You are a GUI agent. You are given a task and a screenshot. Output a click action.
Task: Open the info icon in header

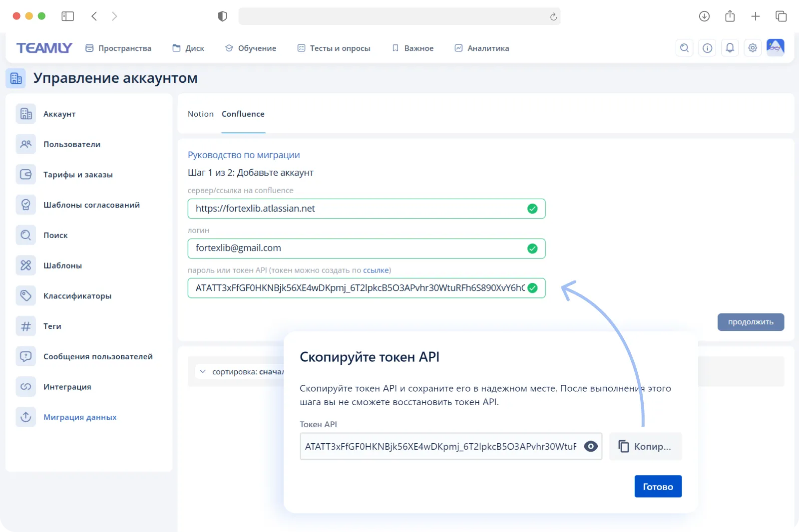pos(707,48)
